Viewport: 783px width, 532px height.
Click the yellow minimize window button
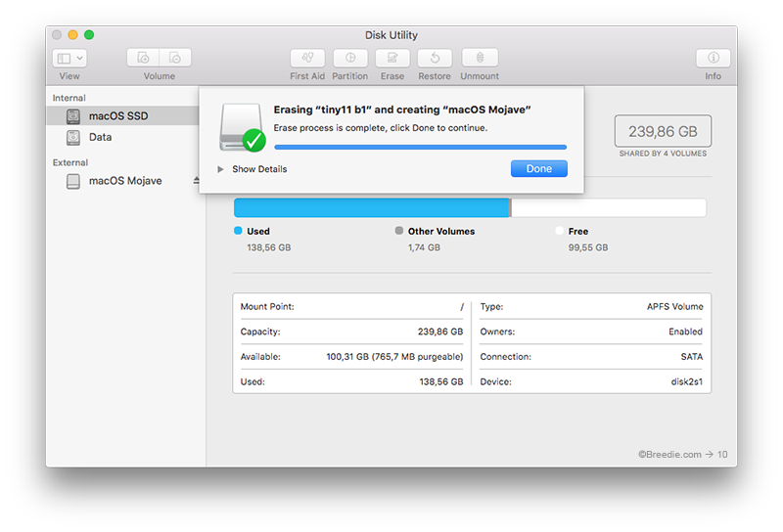pos(72,34)
